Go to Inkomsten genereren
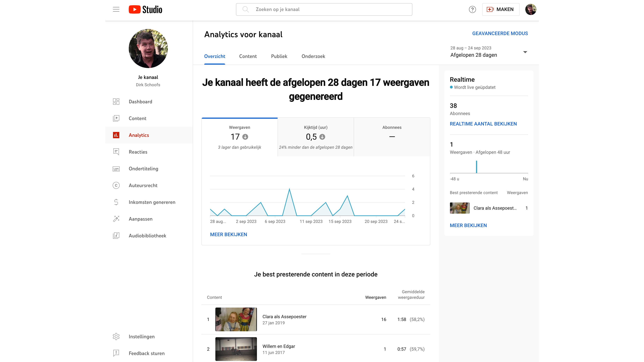 point(152,202)
